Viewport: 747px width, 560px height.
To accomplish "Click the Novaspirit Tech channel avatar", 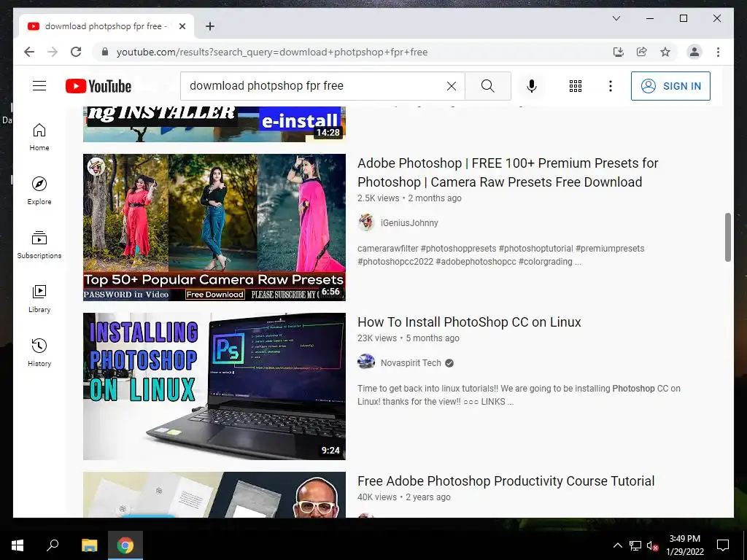I will tap(366, 362).
